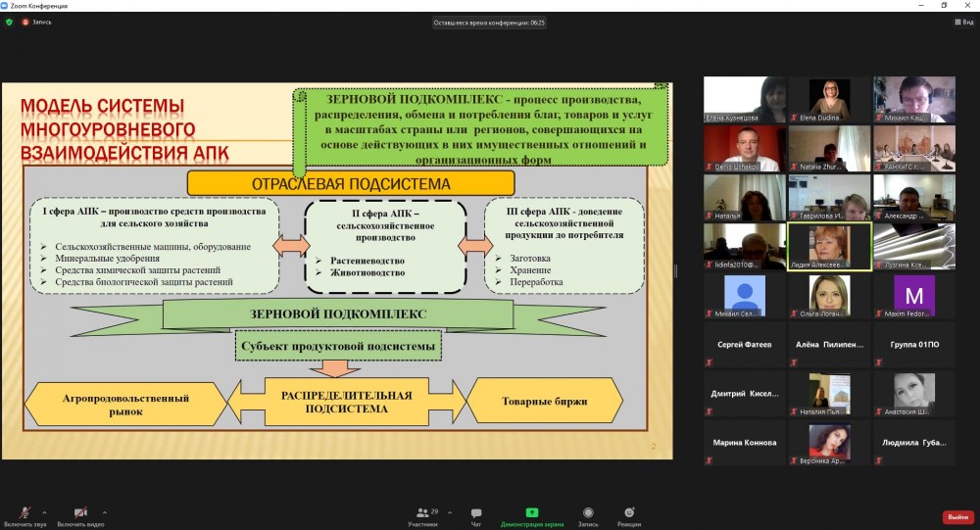
Task: Open the Реакции reactions menu
Action: pos(629,515)
